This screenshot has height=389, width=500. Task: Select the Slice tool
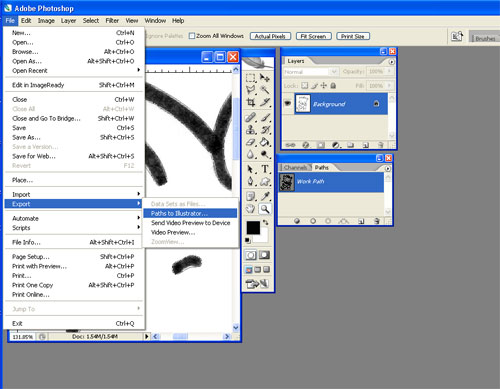click(265, 102)
